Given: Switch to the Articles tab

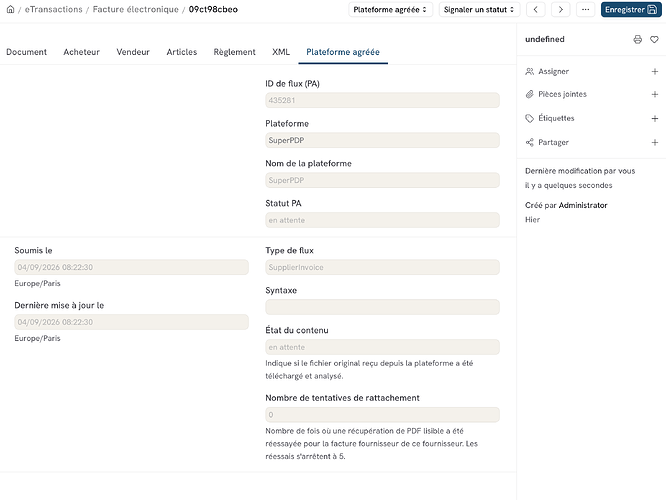Looking at the screenshot, I should pos(182,52).
